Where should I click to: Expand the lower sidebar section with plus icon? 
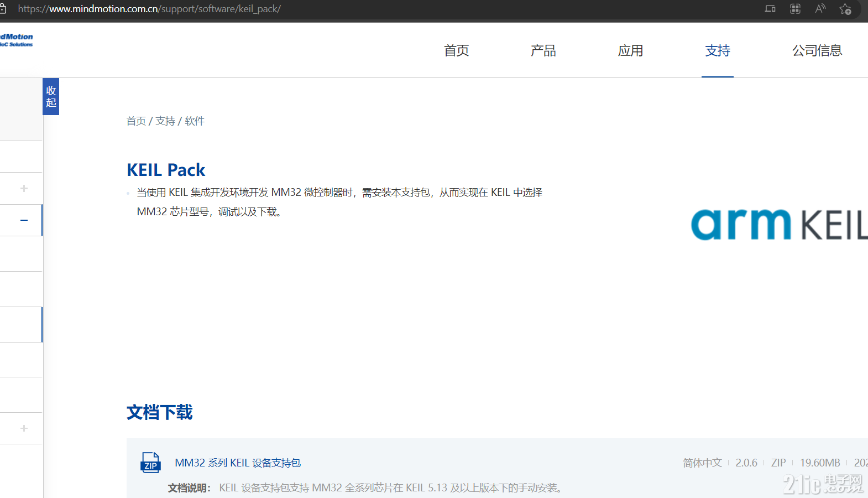24,428
